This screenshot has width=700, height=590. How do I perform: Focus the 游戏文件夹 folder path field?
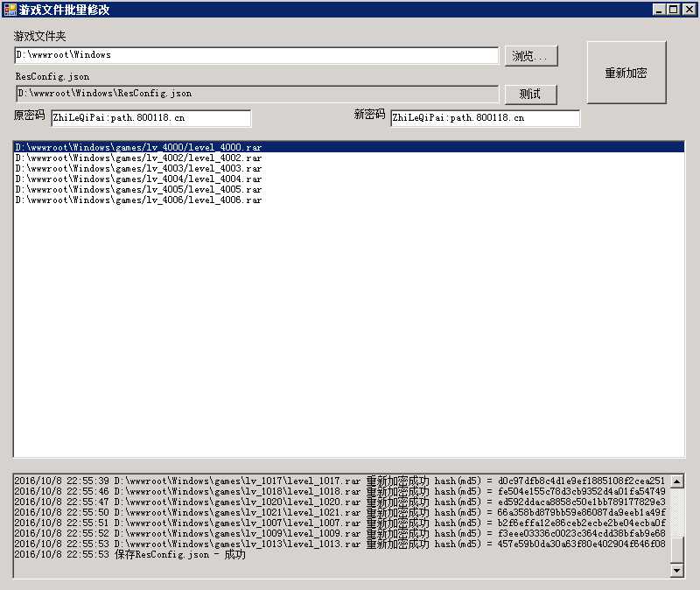256,55
